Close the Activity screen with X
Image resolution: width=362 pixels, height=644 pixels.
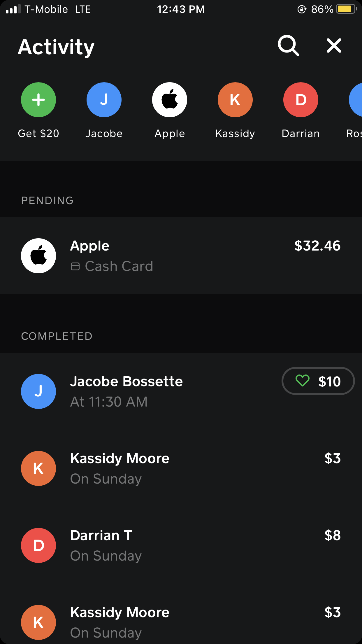pyautogui.click(x=334, y=45)
